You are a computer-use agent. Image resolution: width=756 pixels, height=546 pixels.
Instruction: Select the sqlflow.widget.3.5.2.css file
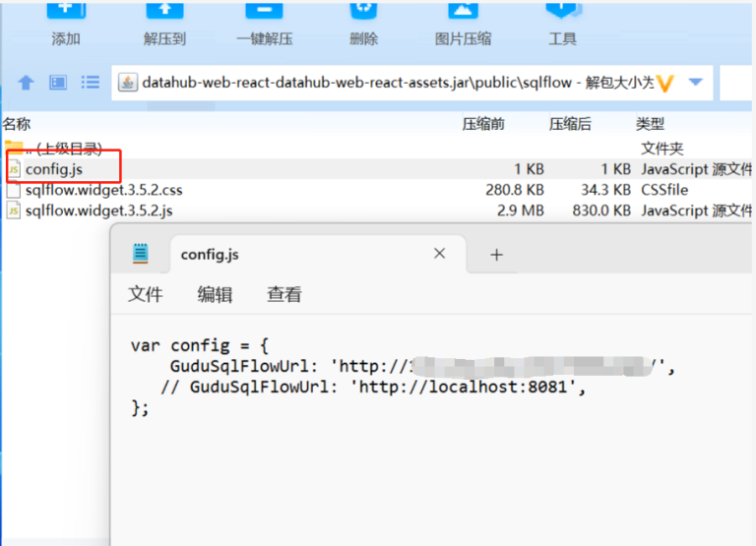[103, 190]
